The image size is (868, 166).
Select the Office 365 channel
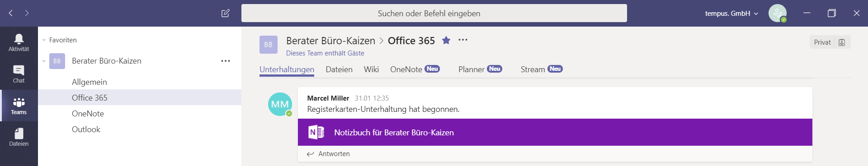click(140, 97)
